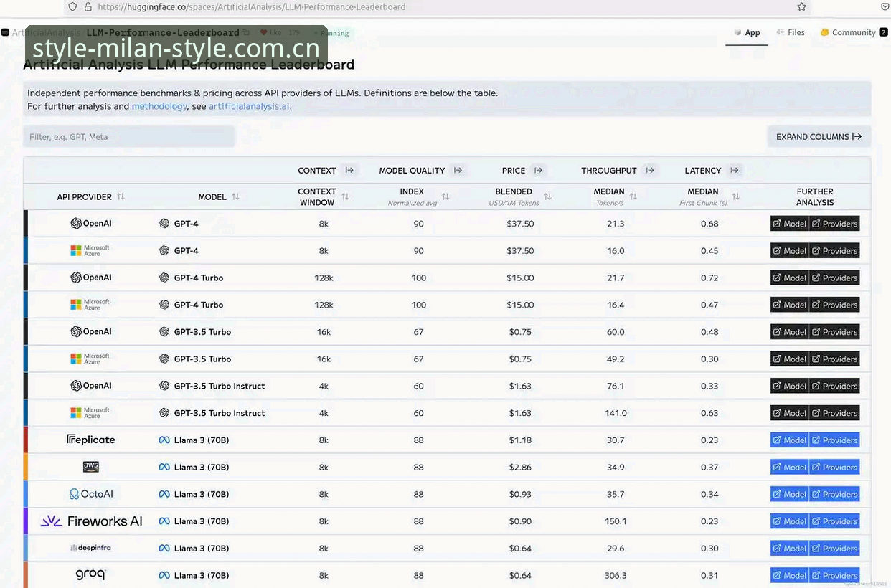Click the AWS provider logo
Screen dimensions: 891x588
point(91,467)
